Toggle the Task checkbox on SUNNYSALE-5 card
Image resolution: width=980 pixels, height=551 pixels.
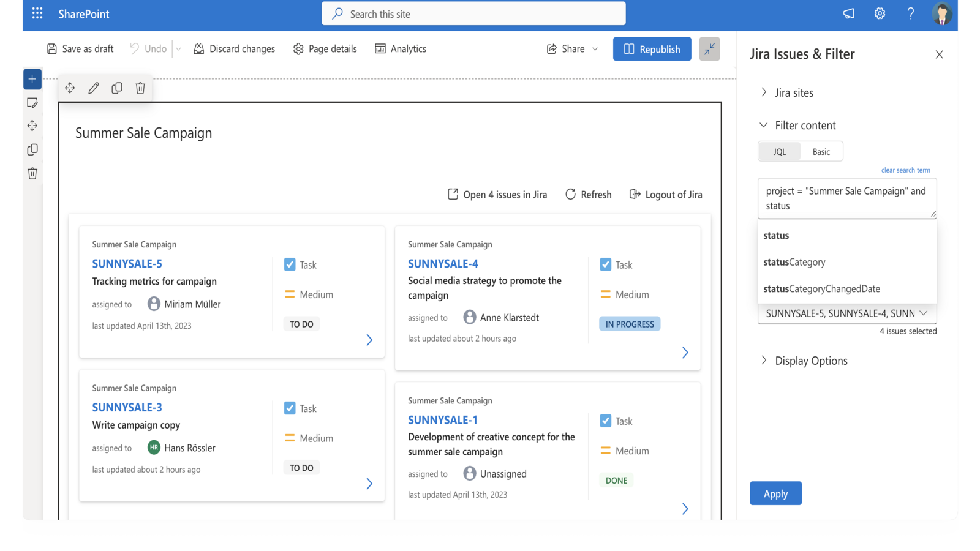290,264
